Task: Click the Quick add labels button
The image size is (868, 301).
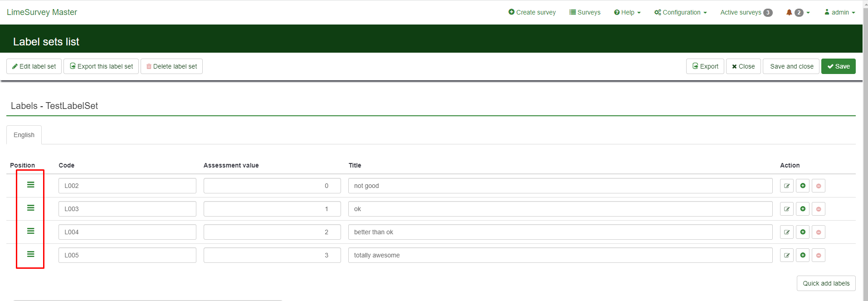Action: pos(826,283)
